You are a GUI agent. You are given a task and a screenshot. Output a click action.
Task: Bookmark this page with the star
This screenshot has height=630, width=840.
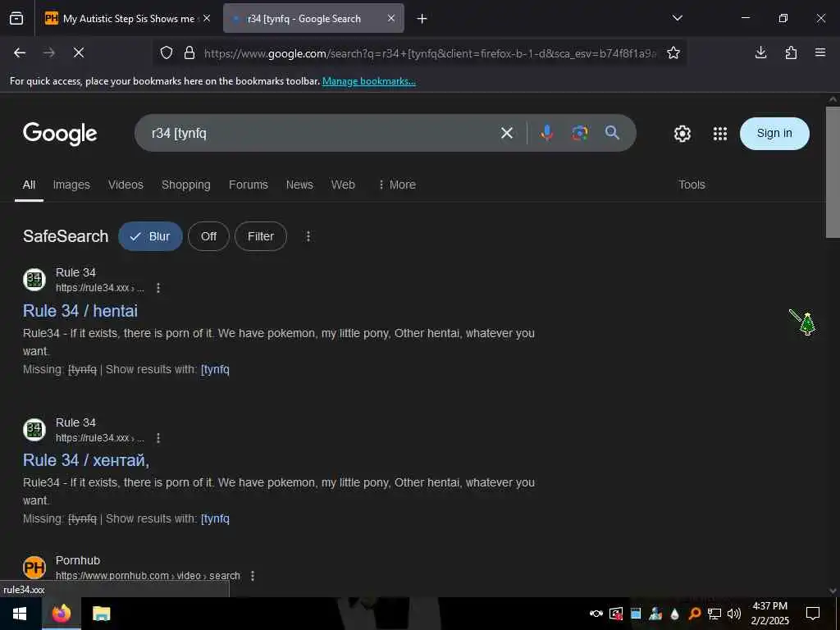(673, 52)
